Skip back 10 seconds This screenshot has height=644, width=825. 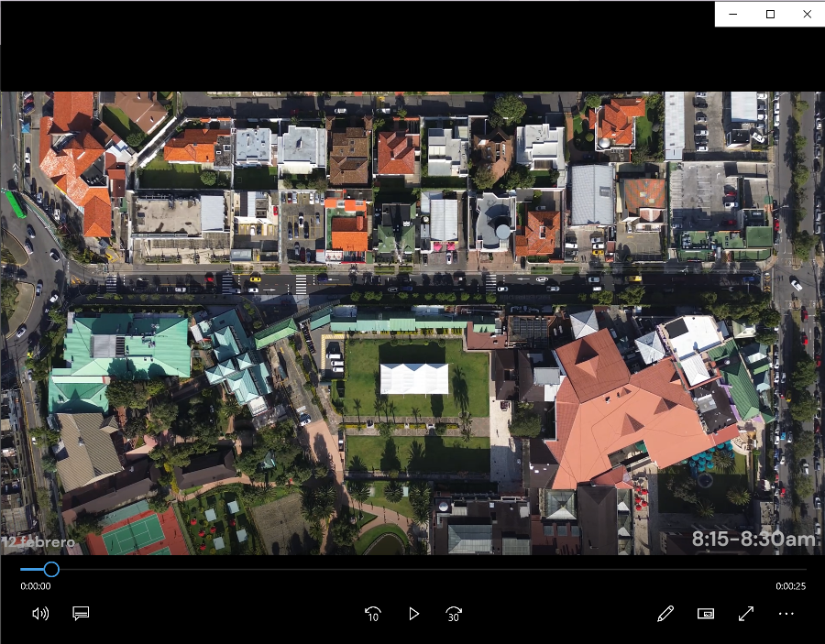(373, 614)
